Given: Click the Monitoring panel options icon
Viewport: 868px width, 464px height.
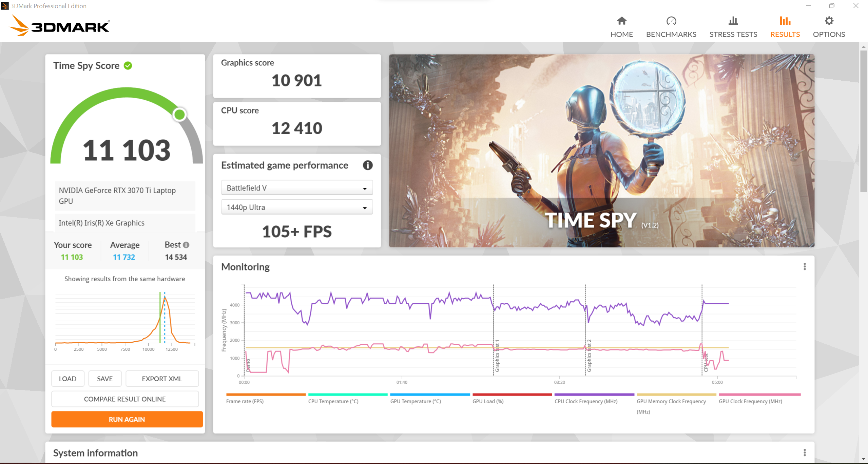Looking at the screenshot, I should (804, 267).
